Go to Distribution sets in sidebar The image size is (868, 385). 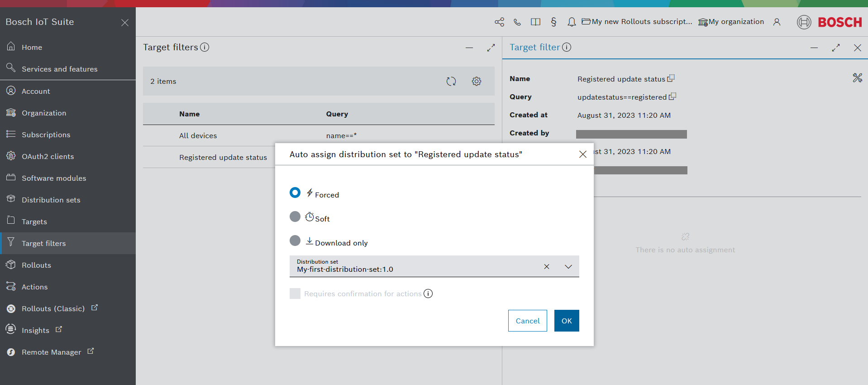(x=51, y=200)
